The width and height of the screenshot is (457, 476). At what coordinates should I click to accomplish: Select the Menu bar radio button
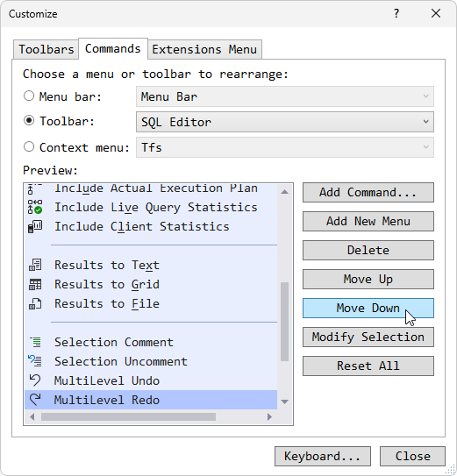pos(29,96)
